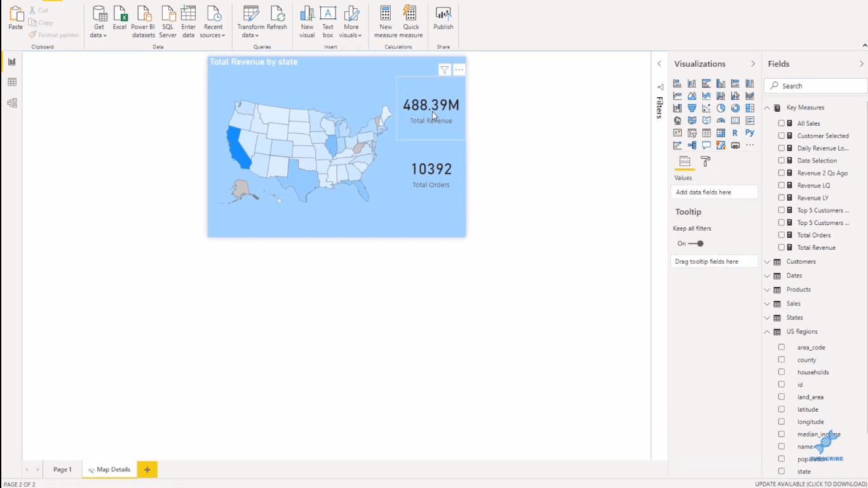Expand the Filters pane arrow

pyautogui.click(x=659, y=64)
